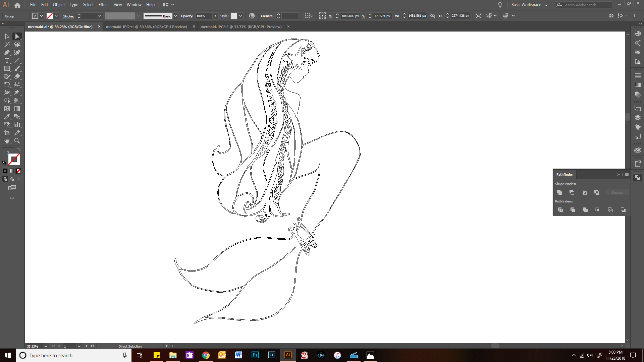644x362 pixels.
Task: Choose the Hand tool
Action: (x=7, y=141)
